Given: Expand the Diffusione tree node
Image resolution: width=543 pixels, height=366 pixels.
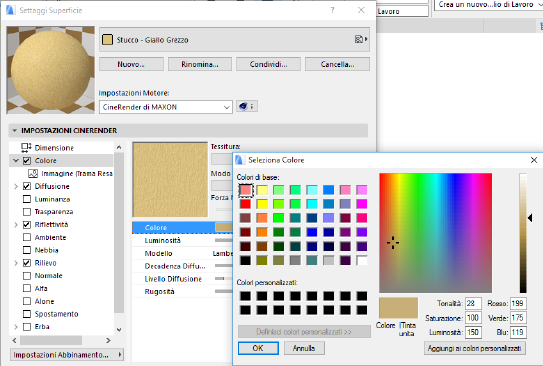Looking at the screenshot, I should click(16, 186).
